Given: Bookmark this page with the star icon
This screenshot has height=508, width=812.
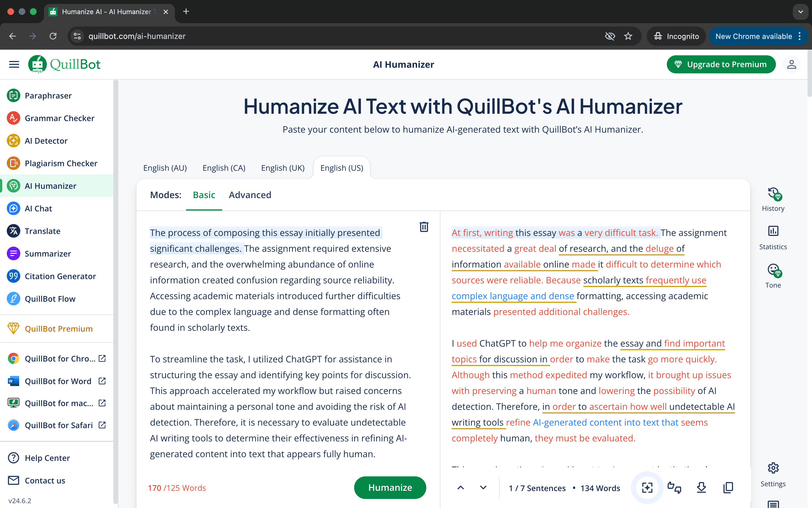Looking at the screenshot, I should tap(628, 36).
